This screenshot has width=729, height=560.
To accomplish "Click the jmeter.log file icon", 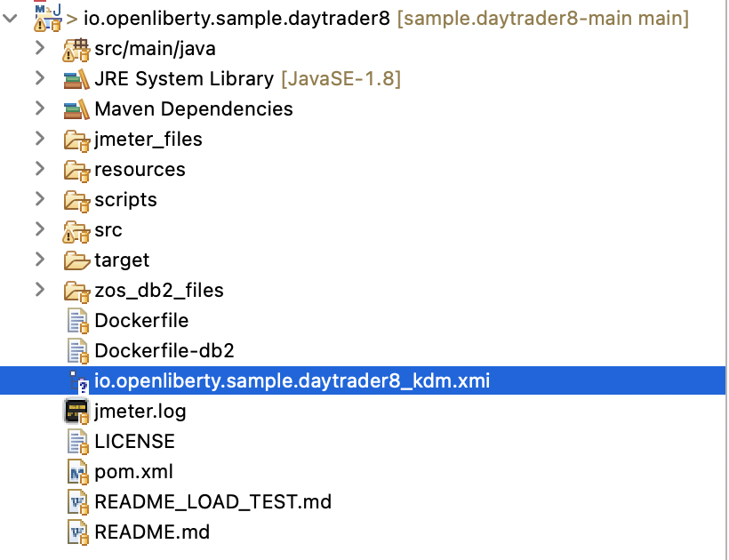I will click(x=76, y=412).
